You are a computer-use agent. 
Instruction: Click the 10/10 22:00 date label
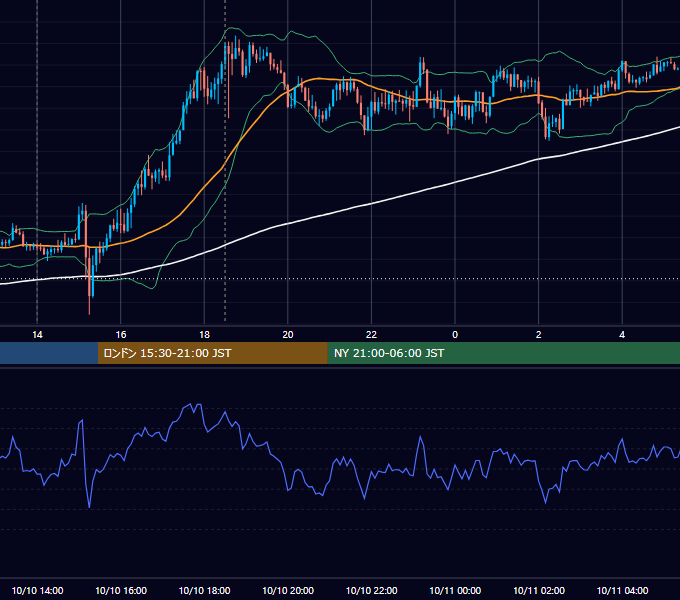pos(371,590)
